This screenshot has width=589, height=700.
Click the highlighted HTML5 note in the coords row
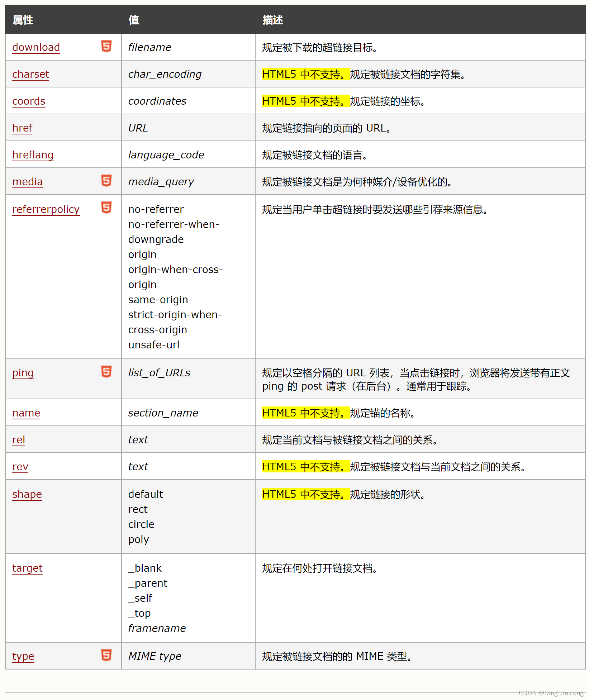coord(306,101)
